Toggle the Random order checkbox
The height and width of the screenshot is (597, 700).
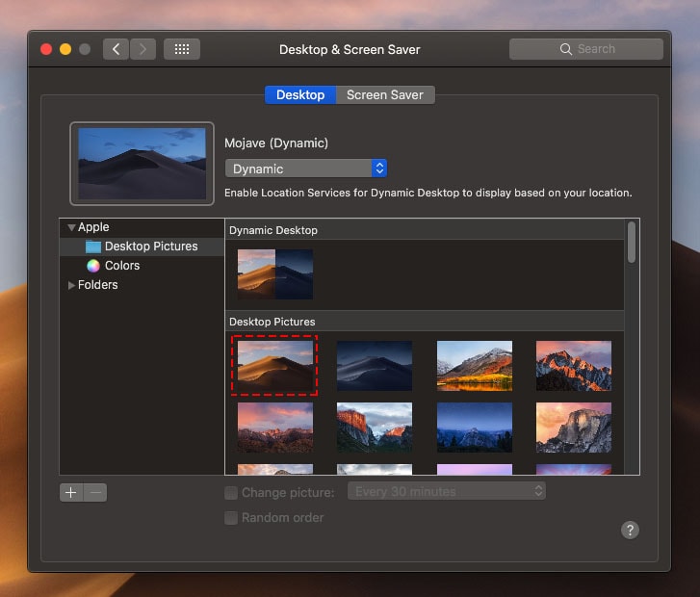pos(231,518)
